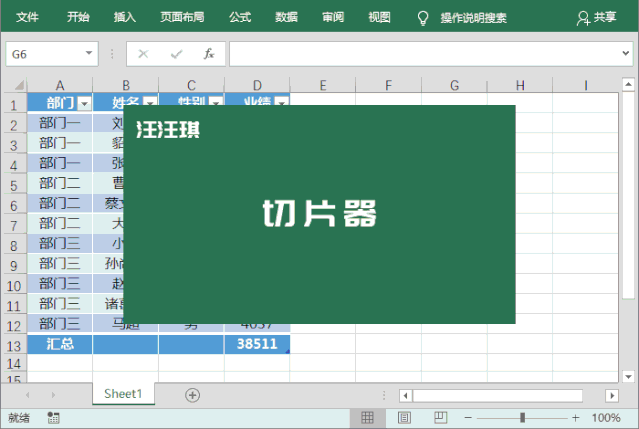Click inside the formula bar
The image size is (639, 429).
point(424,54)
